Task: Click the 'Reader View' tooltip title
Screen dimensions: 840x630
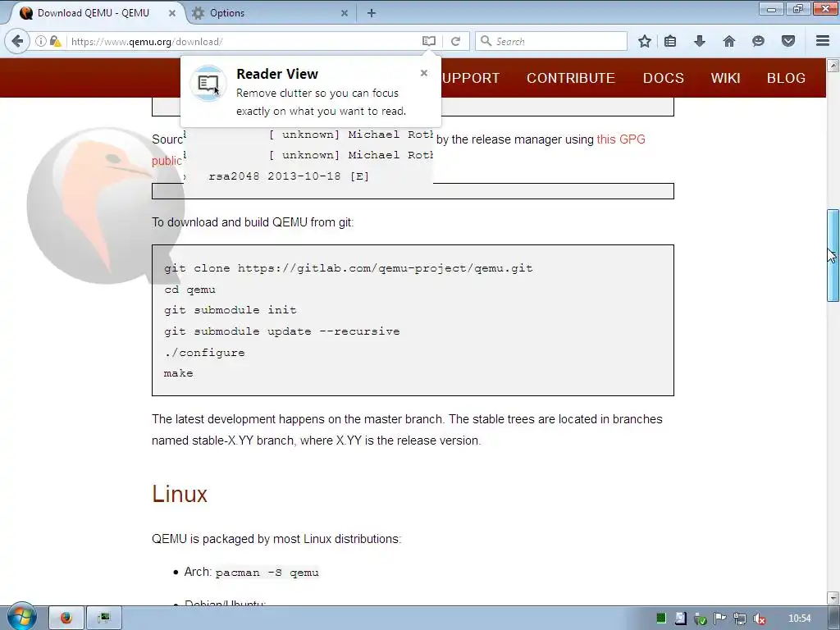Action: (x=277, y=74)
